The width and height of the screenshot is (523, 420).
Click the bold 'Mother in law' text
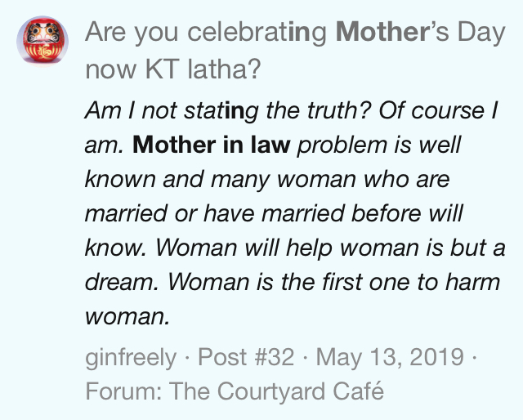pos(212,145)
